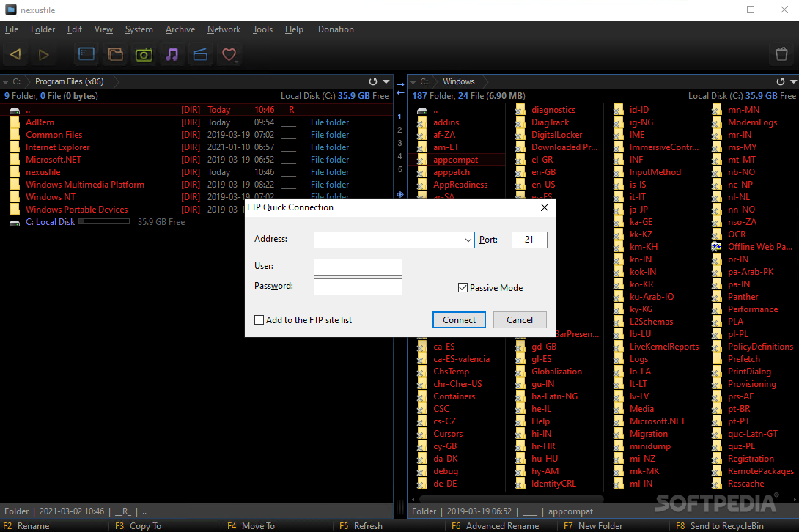The height and width of the screenshot is (532, 799).
Task: Open left panel drive dropdown arrow
Action: 6,81
